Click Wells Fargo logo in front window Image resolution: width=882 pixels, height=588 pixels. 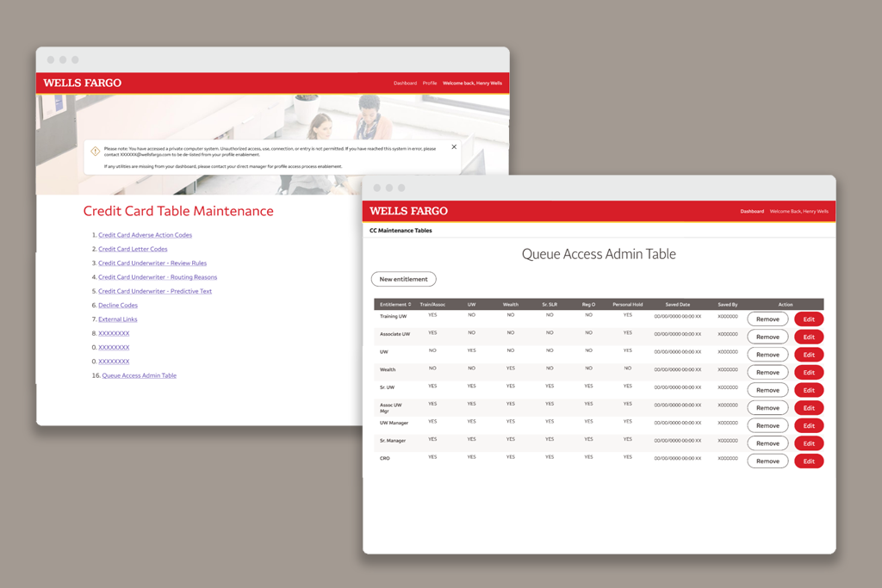408,211
